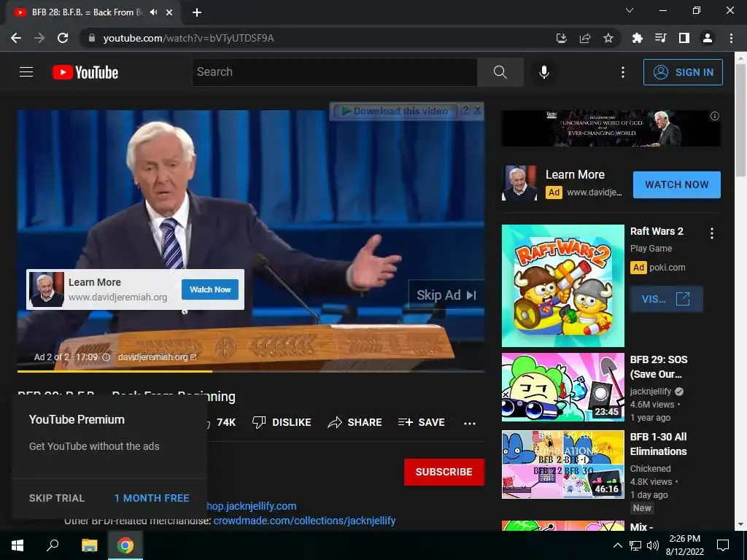Image resolution: width=747 pixels, height=560 pixels.
Task: Click jacknjellify channel name in sidebar
Action: point(650,392)
